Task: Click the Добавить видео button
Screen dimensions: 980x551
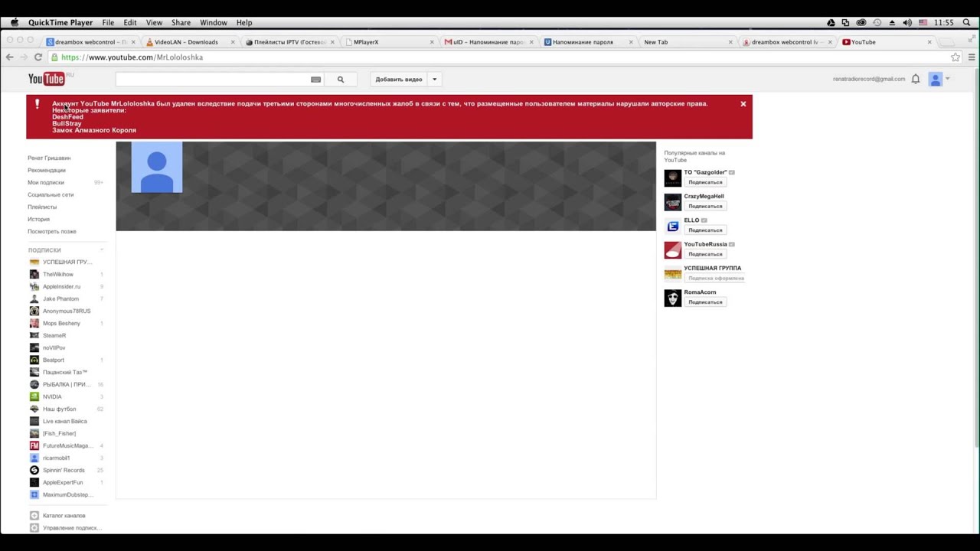Action: (399, 79)
